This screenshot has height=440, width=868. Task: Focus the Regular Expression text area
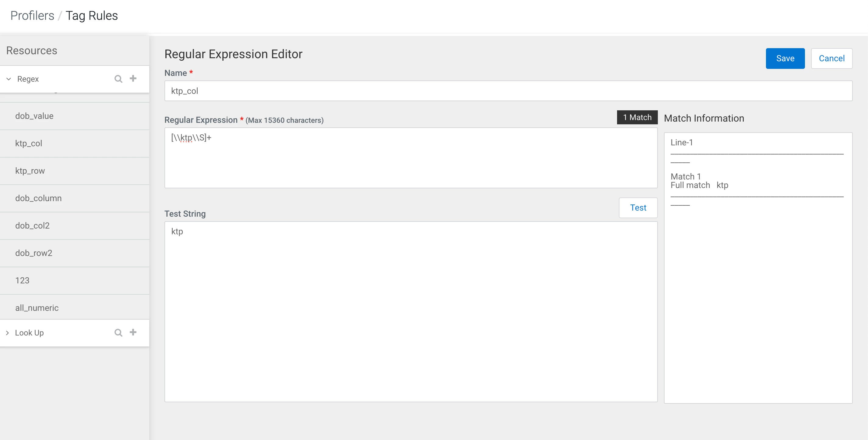(411, 158)
